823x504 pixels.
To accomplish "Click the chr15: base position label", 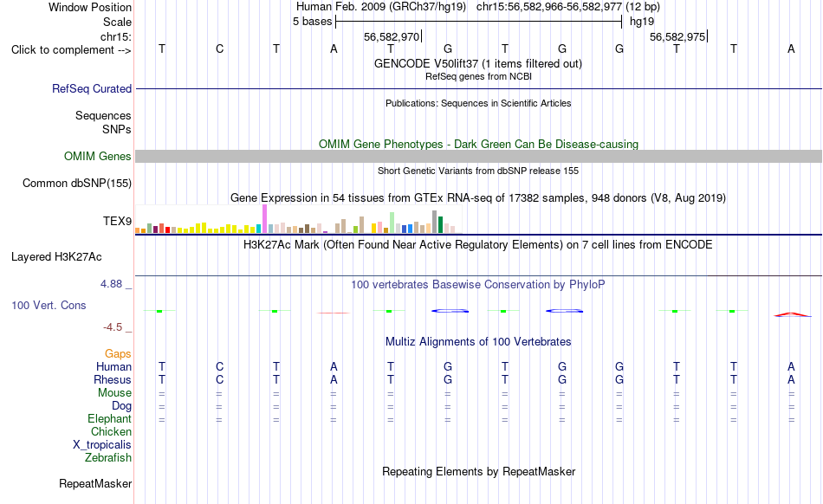I will [x=115, y=36].
